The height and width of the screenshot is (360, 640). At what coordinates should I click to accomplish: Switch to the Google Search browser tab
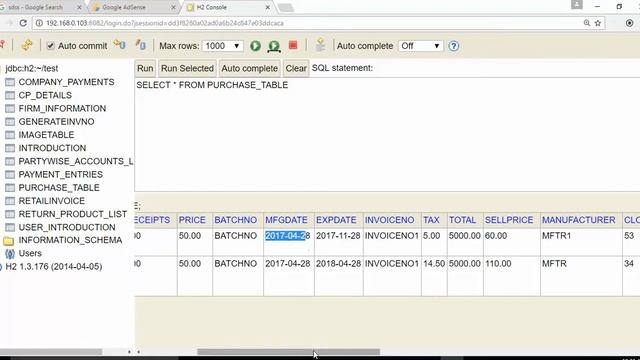tap(41, 7)
